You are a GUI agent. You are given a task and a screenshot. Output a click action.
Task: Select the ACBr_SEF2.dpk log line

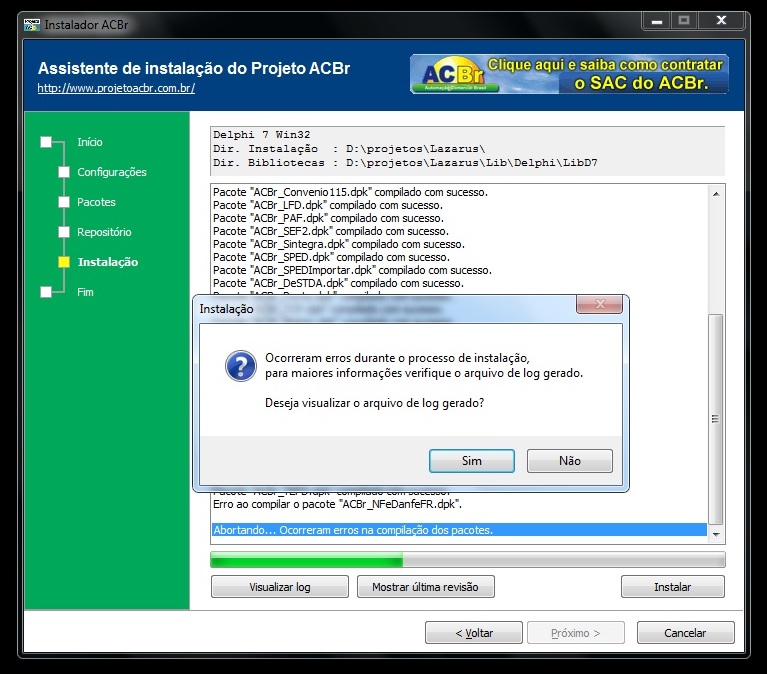coord(331,231)
